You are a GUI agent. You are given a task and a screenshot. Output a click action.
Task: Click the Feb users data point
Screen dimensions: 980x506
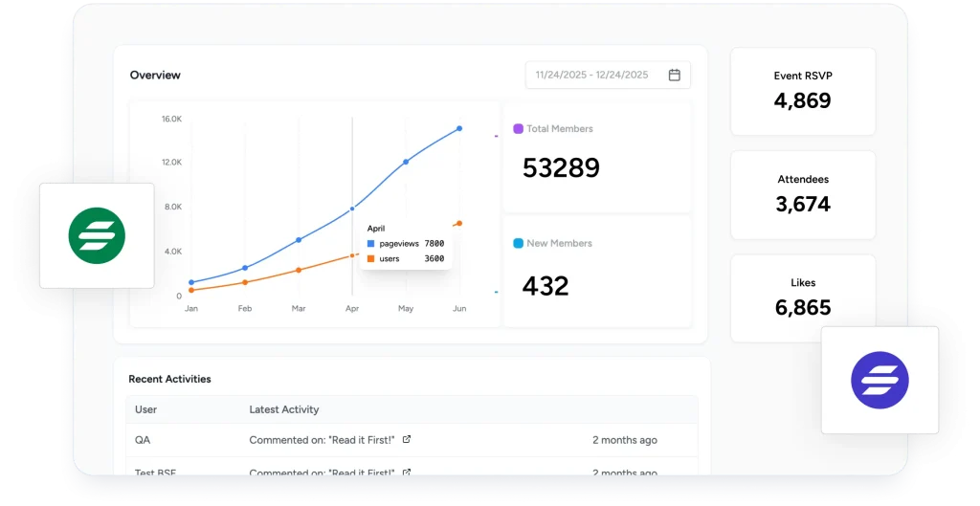click(x=245, y=282)
